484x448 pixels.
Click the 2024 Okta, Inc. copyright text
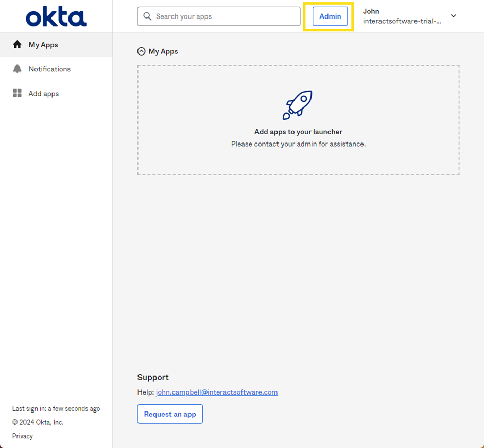pos(38,422)
